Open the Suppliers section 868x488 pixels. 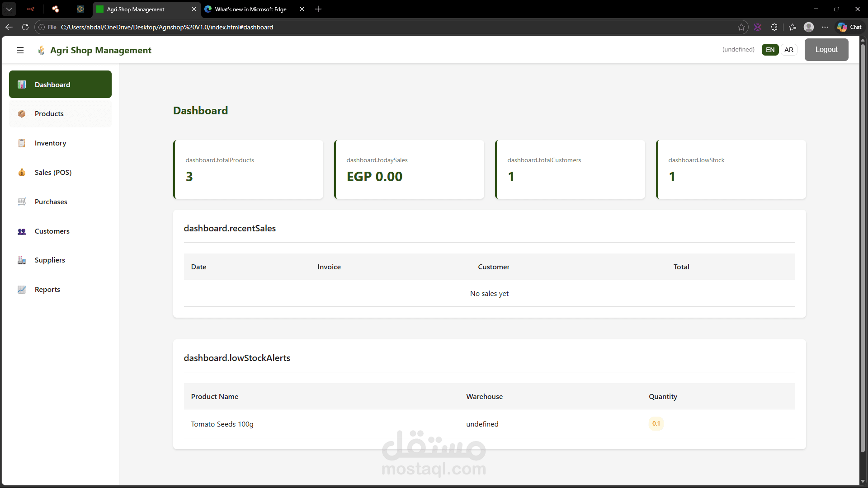point(50,260)
